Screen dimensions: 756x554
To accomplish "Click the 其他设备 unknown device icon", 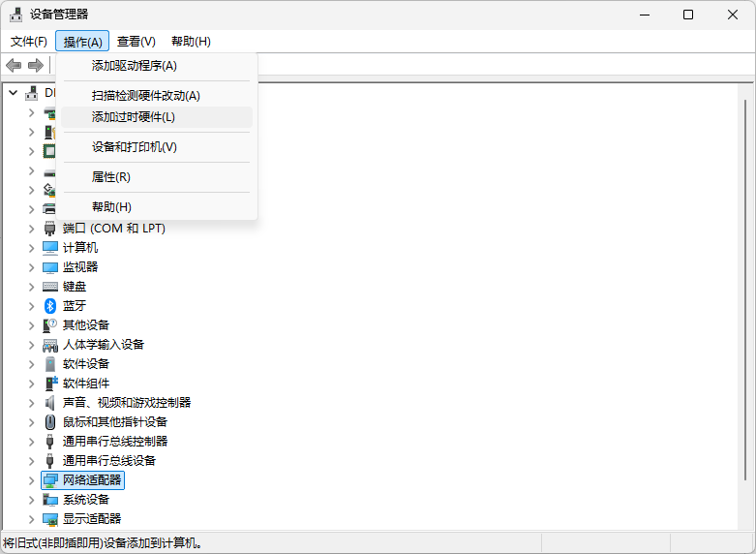I will (x=50, y=325).
